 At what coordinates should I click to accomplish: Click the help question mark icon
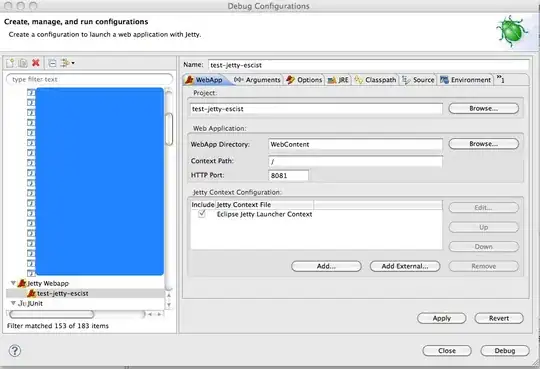[x=15, y=351]
